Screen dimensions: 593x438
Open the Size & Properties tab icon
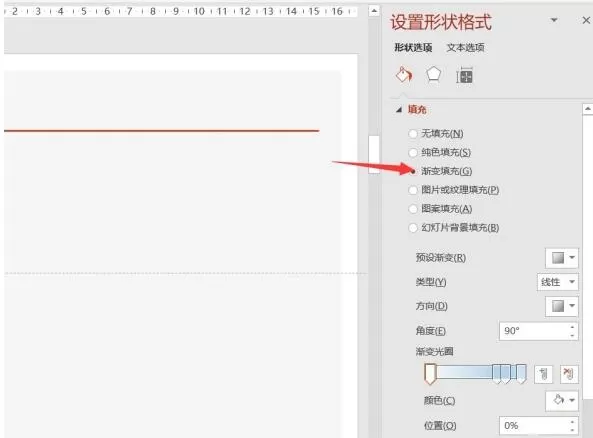(x=464, y=75)
